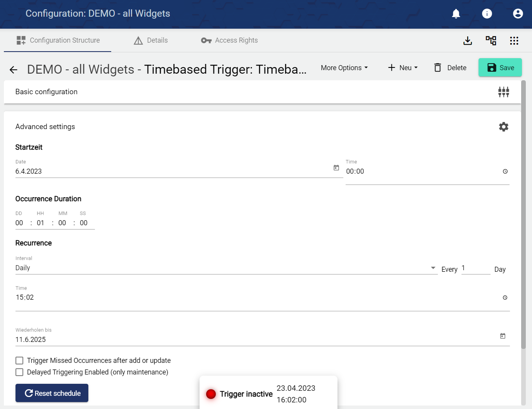Image resolution: width=532 pixels, height=409 pixels.
Task: Click Basic configuration sliders icon
Action: (503, 92)
